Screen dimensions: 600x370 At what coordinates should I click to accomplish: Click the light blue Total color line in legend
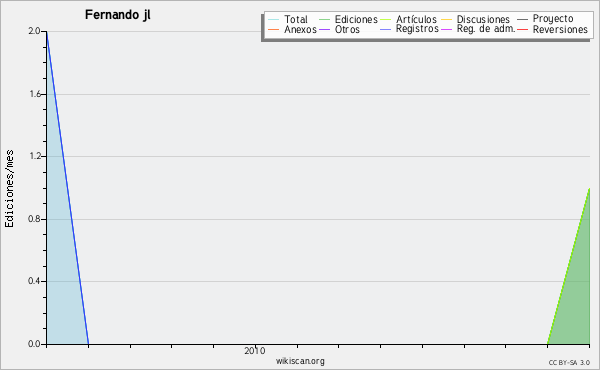274,19
